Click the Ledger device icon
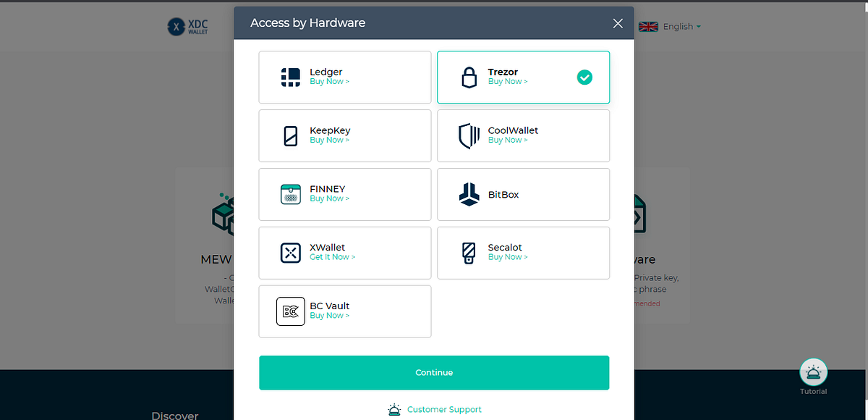This screenshot has width=868, height=420. [x=290, y=77]
